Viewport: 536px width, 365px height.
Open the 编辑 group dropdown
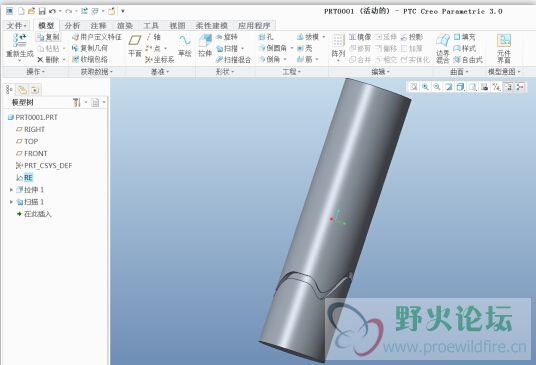[380, 72]
